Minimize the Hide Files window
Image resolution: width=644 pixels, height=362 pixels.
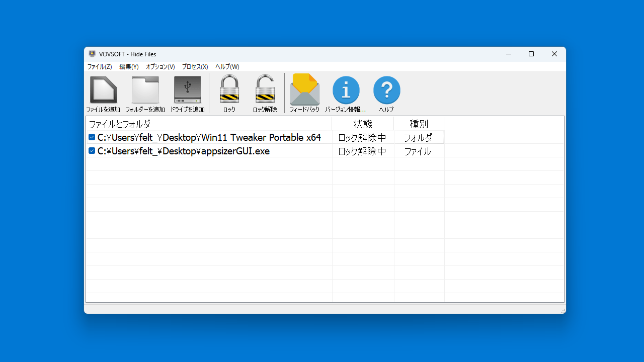pyautogui.click(x=508, y=54)
